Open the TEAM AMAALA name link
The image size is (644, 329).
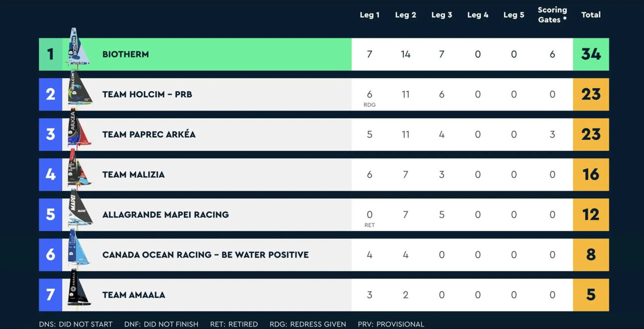pos(134,295)
